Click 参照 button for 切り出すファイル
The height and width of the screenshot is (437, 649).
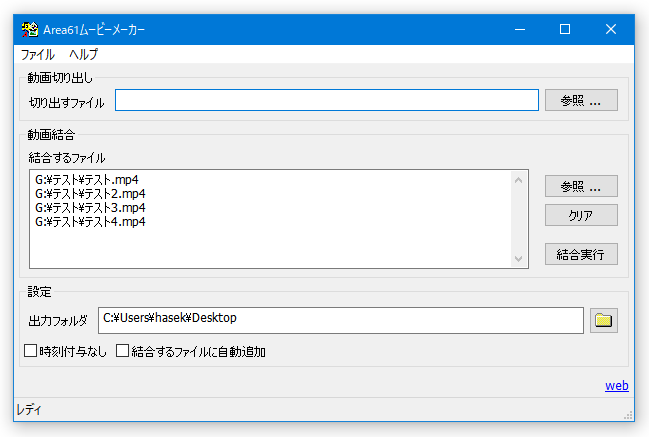click(x=581, y=100)
